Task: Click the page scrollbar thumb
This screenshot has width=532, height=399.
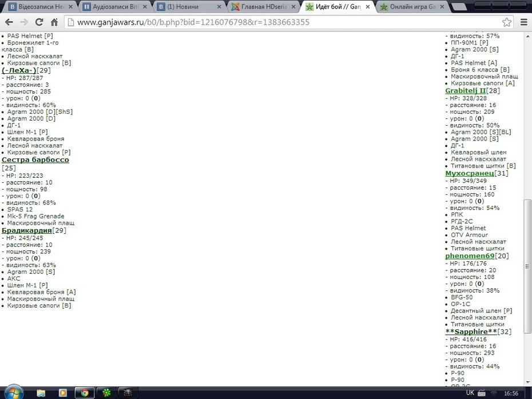Action: pyautogui.click(x=527, y=266)
